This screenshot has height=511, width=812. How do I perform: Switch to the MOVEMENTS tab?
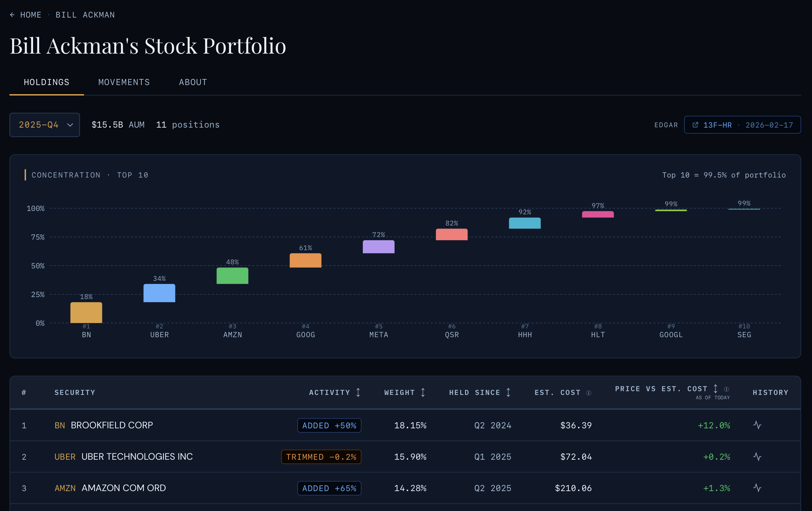[124, 82]
